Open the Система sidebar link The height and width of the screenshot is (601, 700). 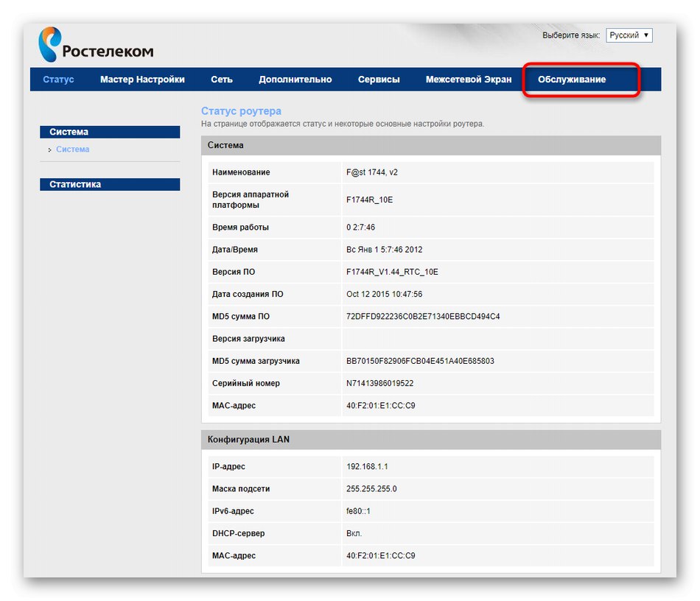point(72,150)
